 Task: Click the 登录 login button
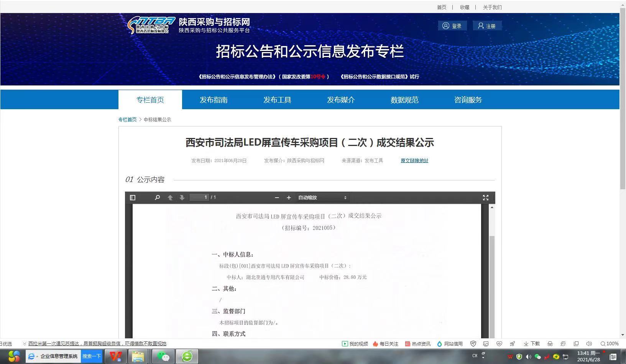click(x=452, y=26)
